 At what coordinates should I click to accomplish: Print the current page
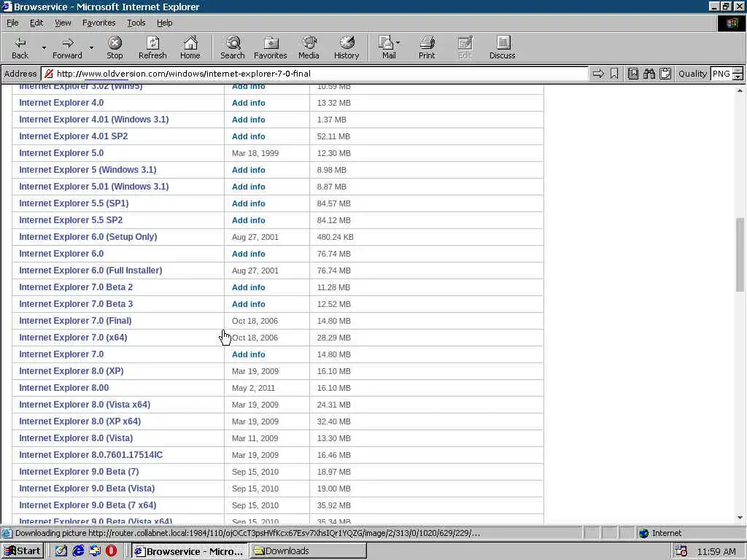tap(427, 47)
